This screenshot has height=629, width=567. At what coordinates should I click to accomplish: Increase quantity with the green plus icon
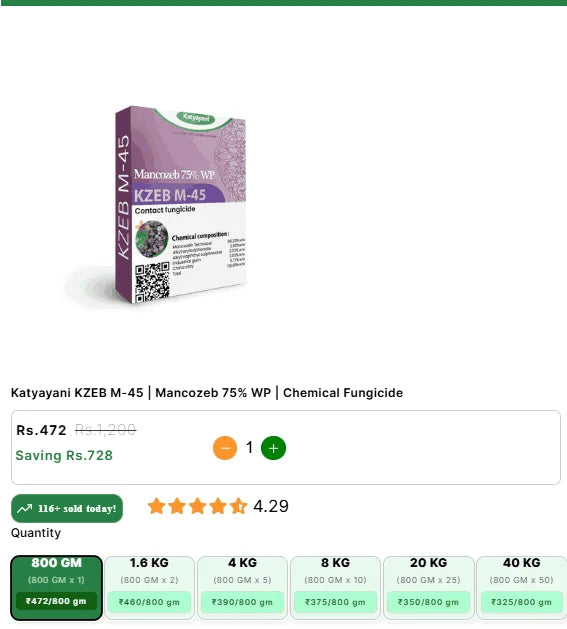click(273, 448)
